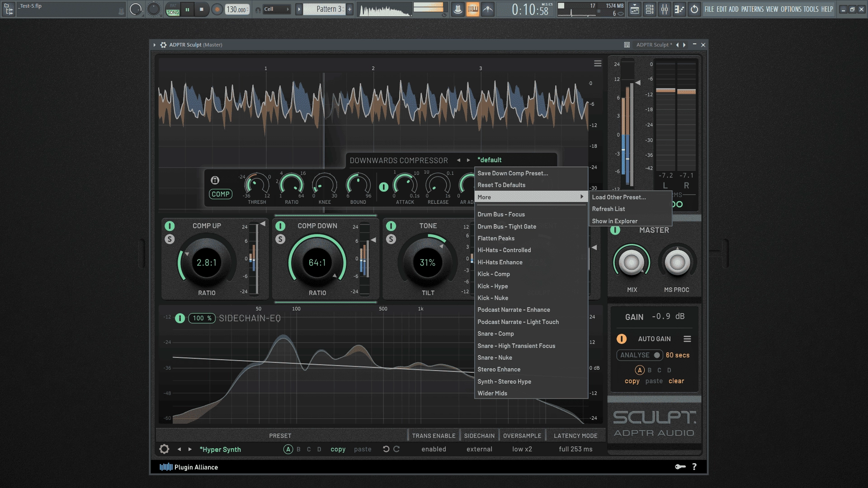Toggle the COMP UP power button

coord(170,226)
